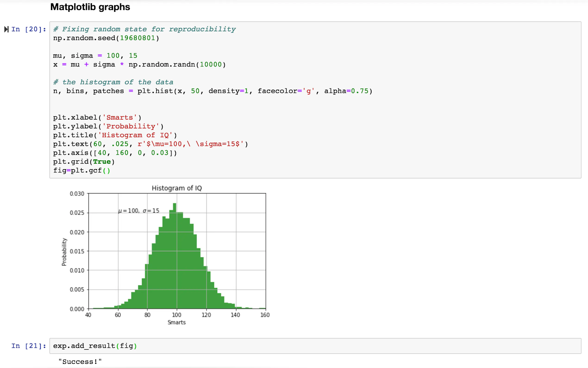Image resolution: width=588 pixels, height=368 pixels.
Task: Click the plt.xlabel('Smarts') line
Action: coord(97,117)
